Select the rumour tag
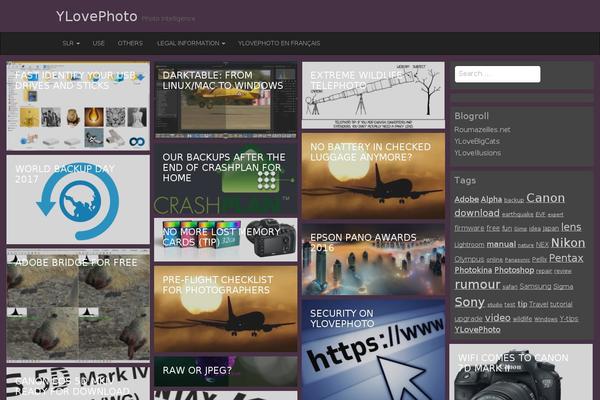The width and height of the screenshot is (600, 400). [477, 284]
